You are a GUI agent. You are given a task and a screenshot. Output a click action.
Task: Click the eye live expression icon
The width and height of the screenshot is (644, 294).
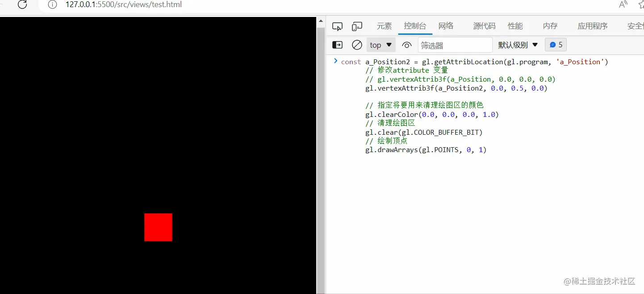[x=406, y=45]
